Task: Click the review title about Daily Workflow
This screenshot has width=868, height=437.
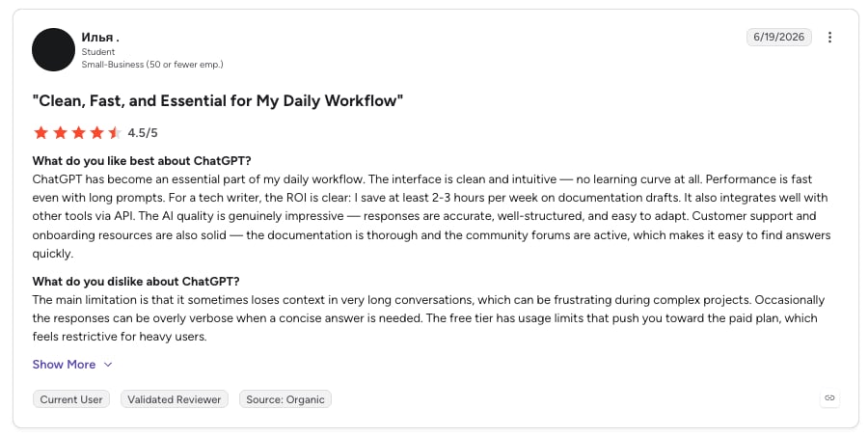Action: pos(218,100)
